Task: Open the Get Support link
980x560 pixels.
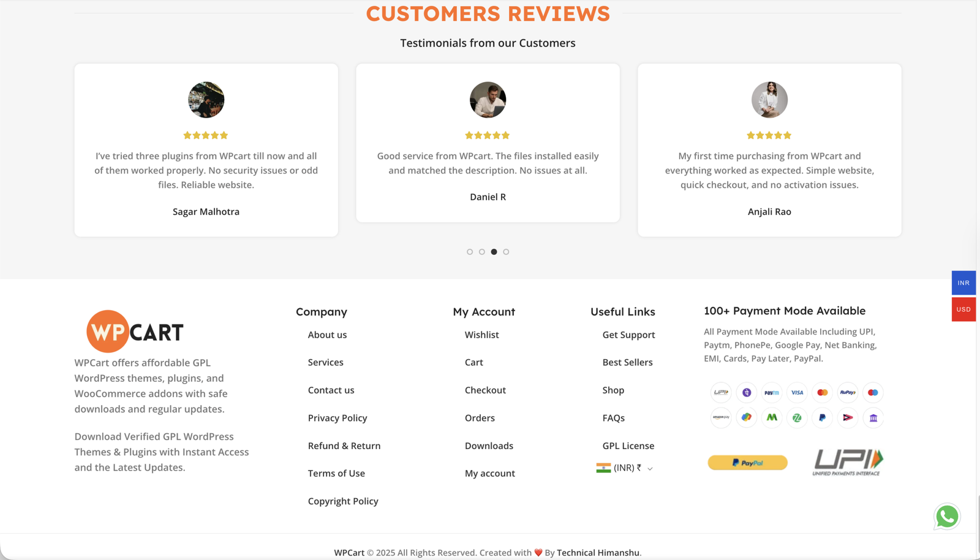Action: [x=628, y=335]
